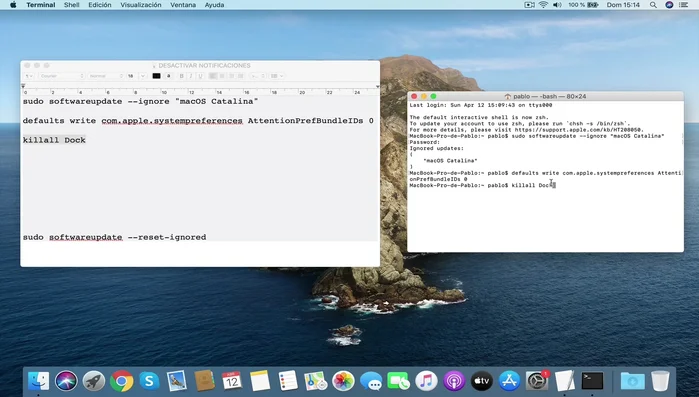699x397 pixels.
Task: Open TextEdit icon in the Dock
Action: [x=564, y=381]
